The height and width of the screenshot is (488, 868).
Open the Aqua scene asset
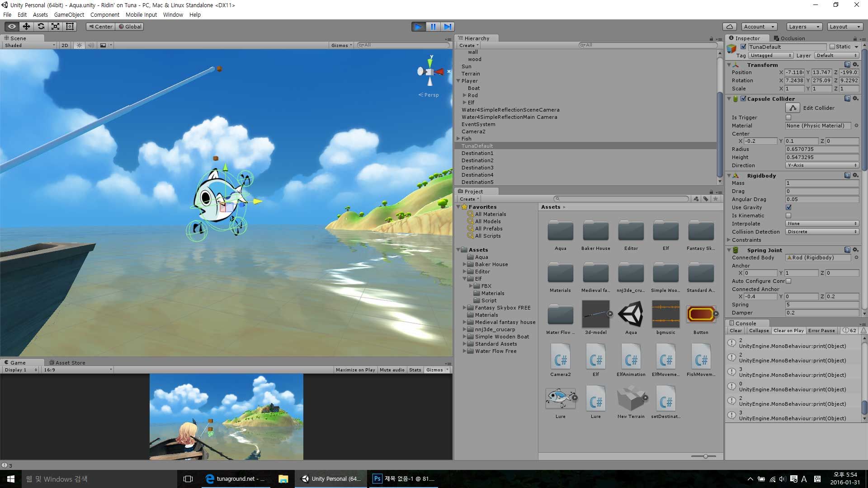click(631, 314)
